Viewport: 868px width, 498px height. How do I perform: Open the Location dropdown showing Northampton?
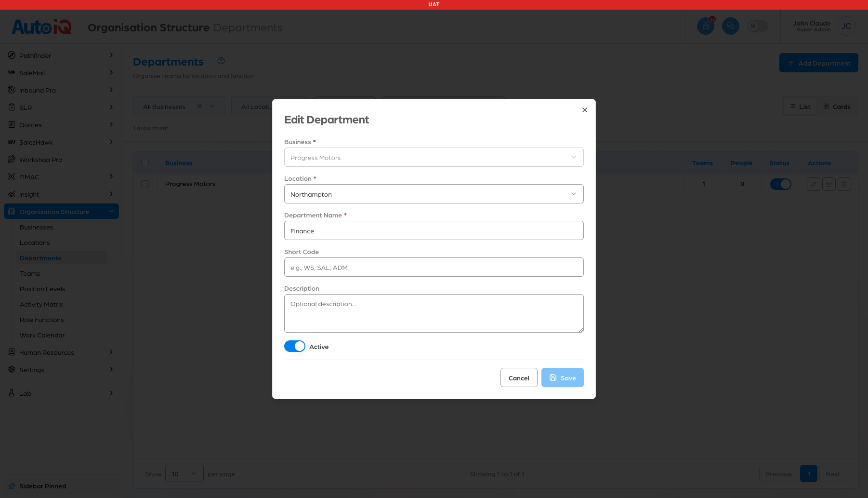[x=434, y=194]
